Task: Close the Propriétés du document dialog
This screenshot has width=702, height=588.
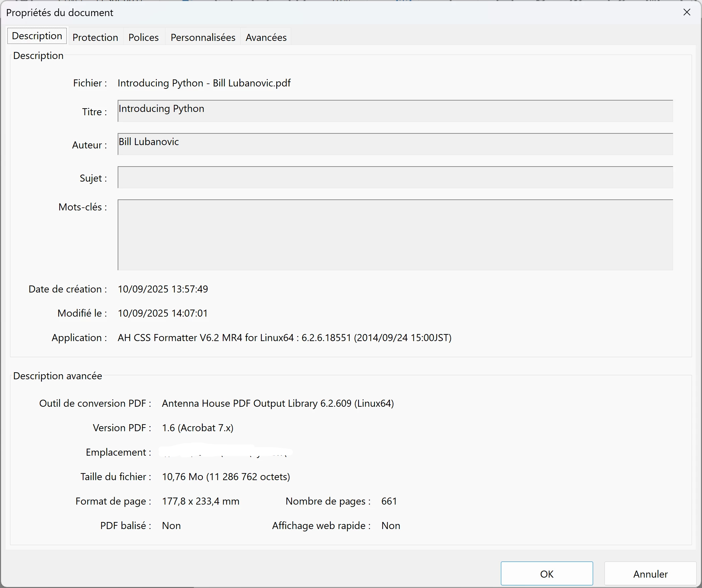Action: click(687, 12)
